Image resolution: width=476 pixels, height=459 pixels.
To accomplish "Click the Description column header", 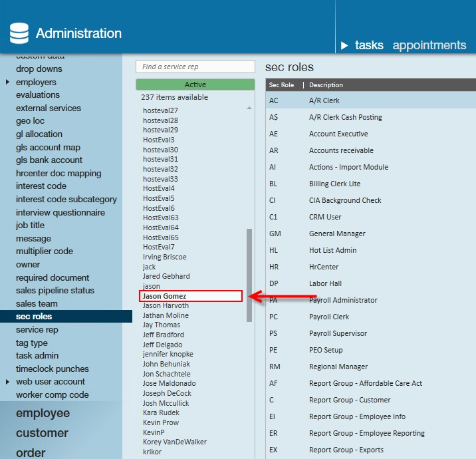I will click(326, 85).
